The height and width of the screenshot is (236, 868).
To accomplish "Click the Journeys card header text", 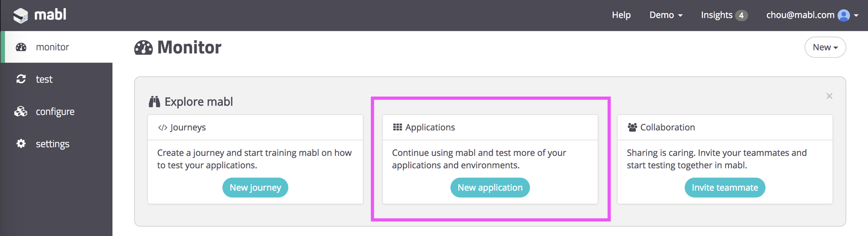I will click(x=188, y=127).
